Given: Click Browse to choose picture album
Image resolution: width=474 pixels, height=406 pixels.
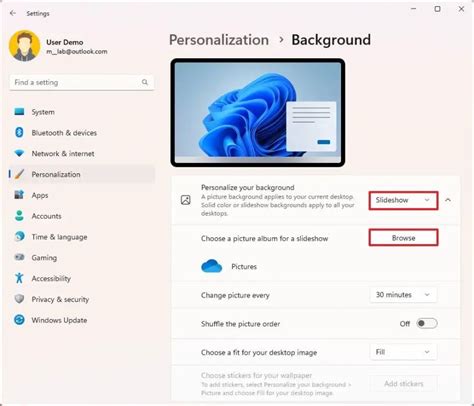Looking at the screenshot, I should pyautogui.click(x=403, y=238).
